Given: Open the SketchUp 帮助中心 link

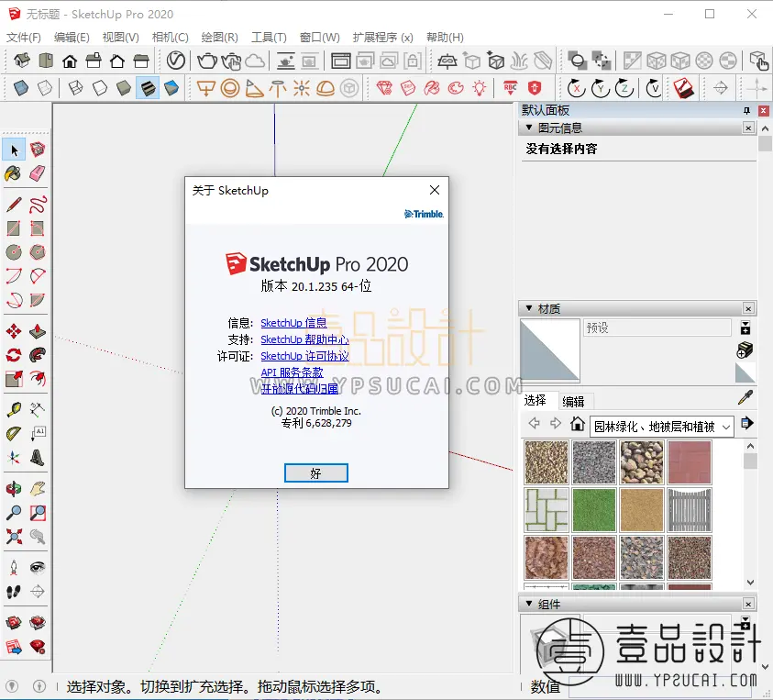Looking at the screenshot, I should (x=304, y=339).
